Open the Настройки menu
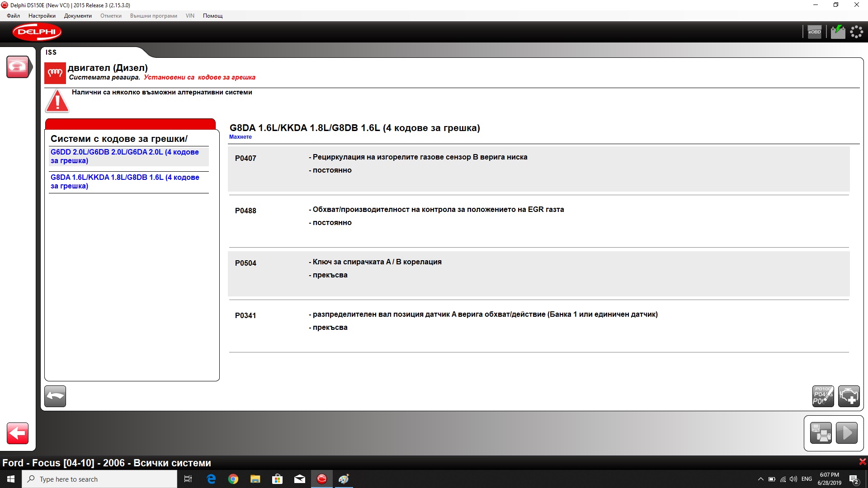 42,16
